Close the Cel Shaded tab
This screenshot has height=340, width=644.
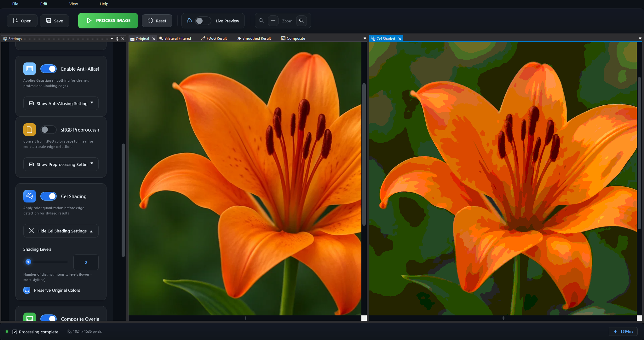400,39
